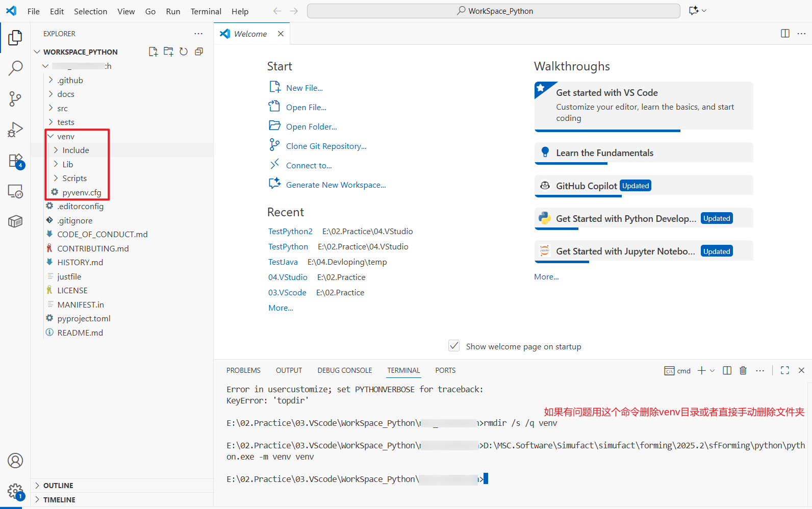Open Explorer more actions ellipsis
812x509 pixels.
tap(198, 34)
